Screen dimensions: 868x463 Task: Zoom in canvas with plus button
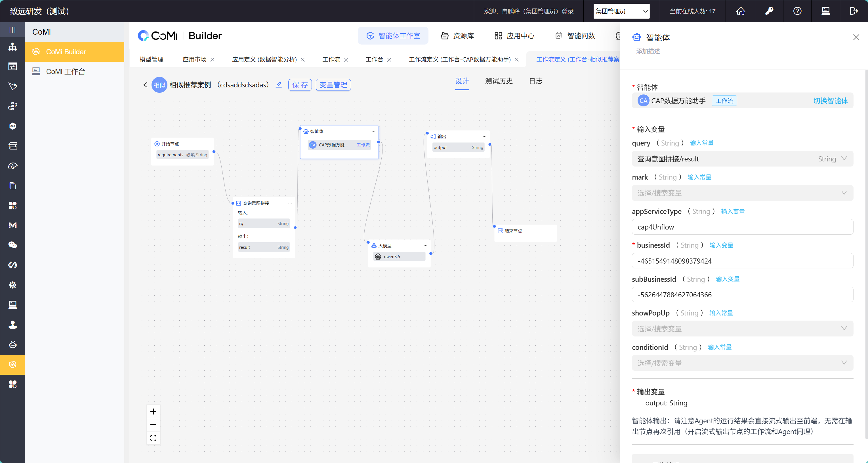click(x=153, y=411)
